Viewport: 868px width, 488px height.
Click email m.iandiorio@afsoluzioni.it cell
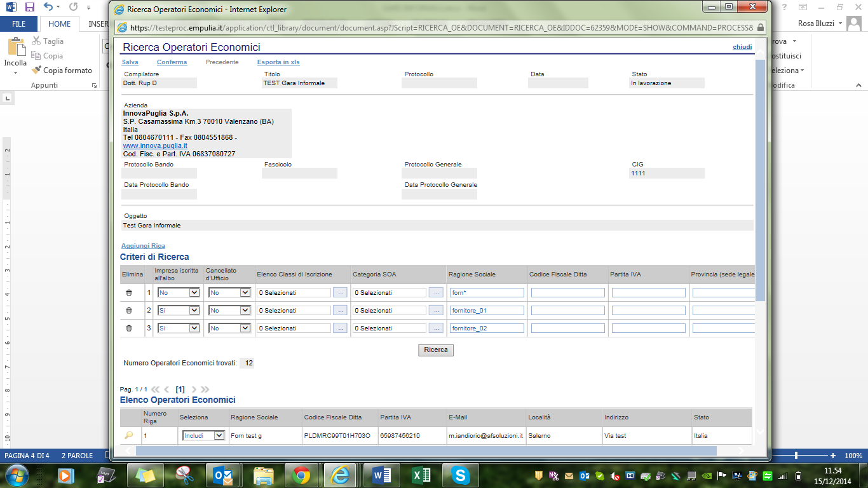coord(485,436)
